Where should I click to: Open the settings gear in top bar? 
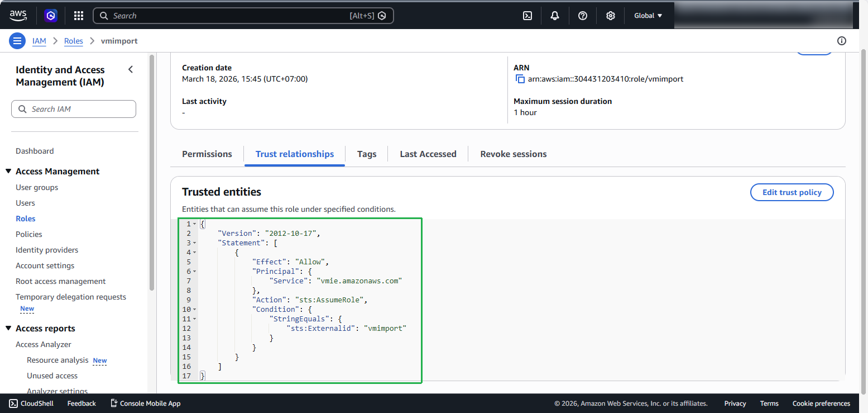pos(611,16)
